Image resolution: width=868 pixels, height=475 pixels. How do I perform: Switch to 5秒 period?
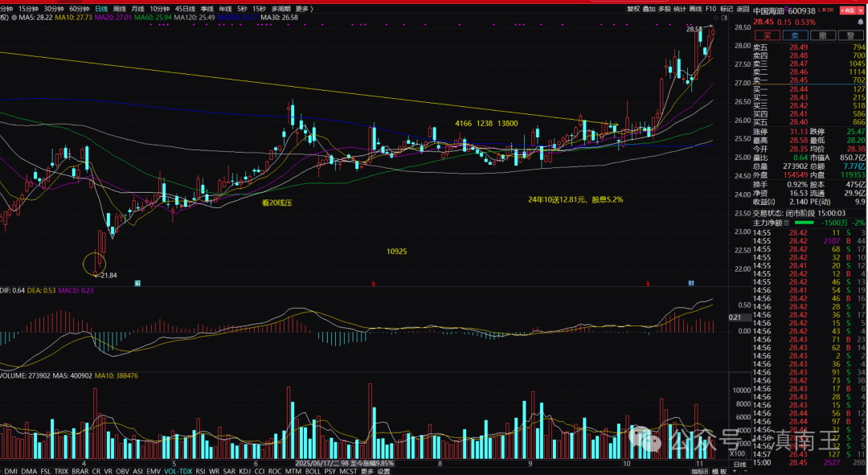(242, 9)
